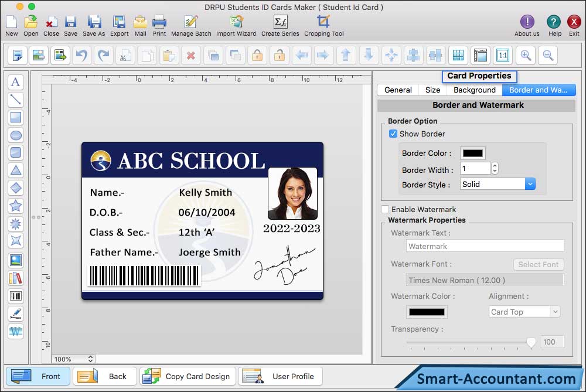Click the student photo on the card

[x=292, y=193]
